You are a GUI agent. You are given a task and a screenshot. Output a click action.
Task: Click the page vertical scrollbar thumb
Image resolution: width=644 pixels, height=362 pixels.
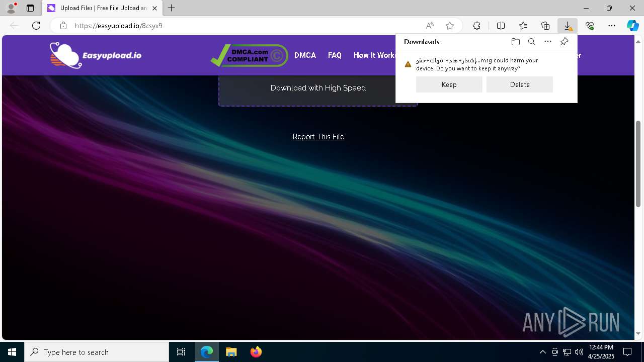638,163
